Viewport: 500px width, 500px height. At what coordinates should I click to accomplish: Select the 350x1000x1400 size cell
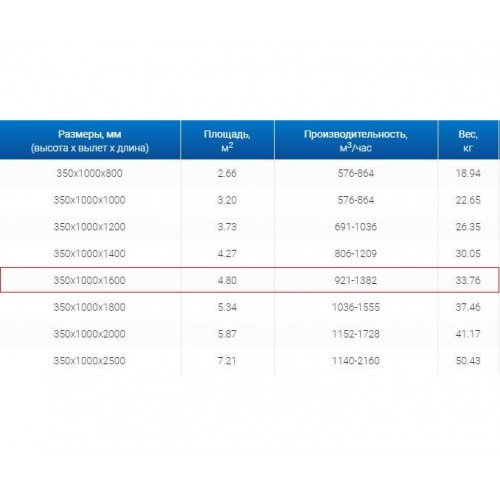point(90,253)
